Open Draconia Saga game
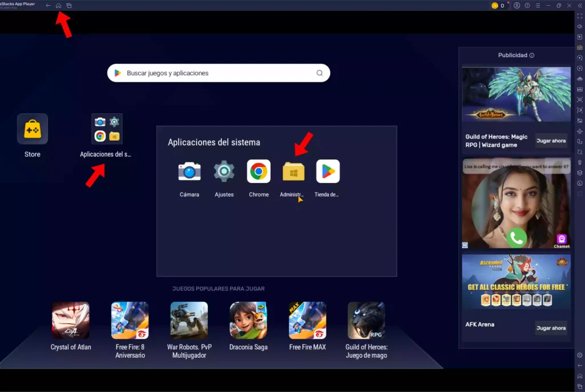This screenshot has width=585, height=392. [249, 321]
